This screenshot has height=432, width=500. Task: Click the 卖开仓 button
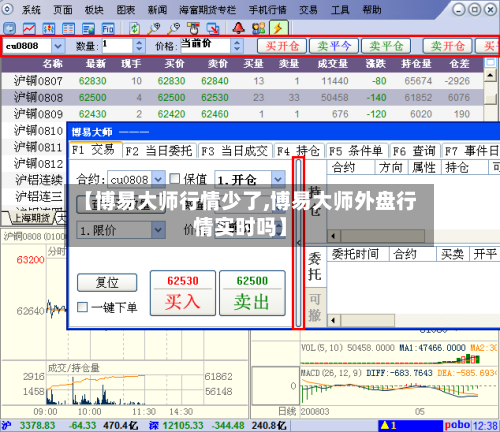coord(447,46)
